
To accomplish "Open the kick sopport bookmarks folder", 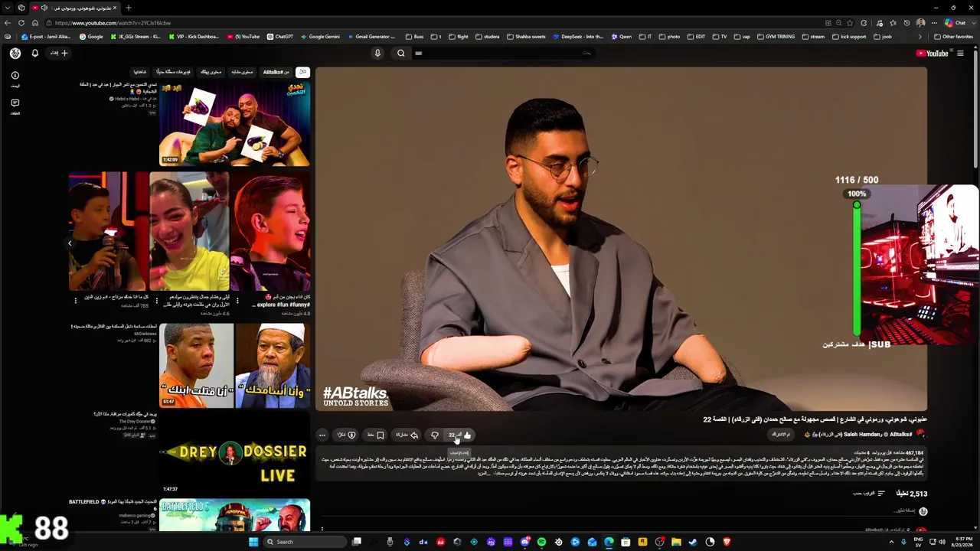I will pyautogui.click(x=849, y=37).
